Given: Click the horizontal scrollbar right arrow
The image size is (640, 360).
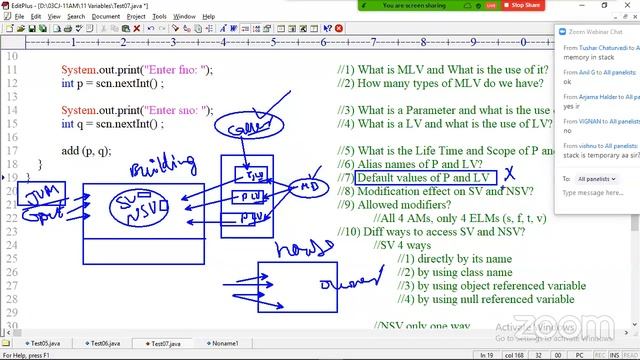Looking at the screenshot, I should pos(627,333).
